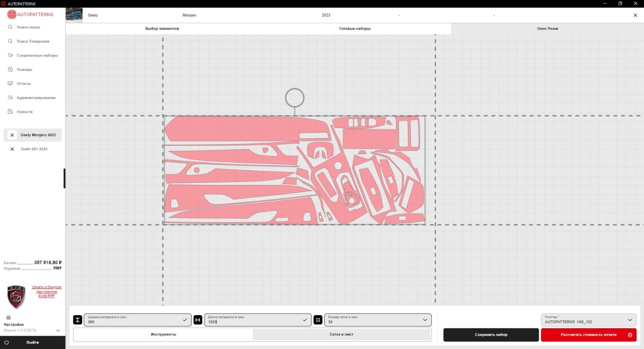Open the Помощь help section

tap(24, 69)
